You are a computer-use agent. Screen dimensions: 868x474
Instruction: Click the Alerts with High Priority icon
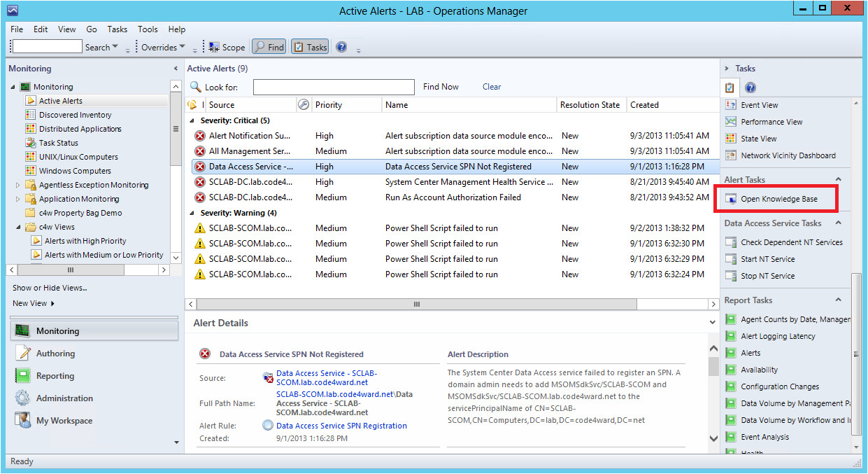(36, 241)
